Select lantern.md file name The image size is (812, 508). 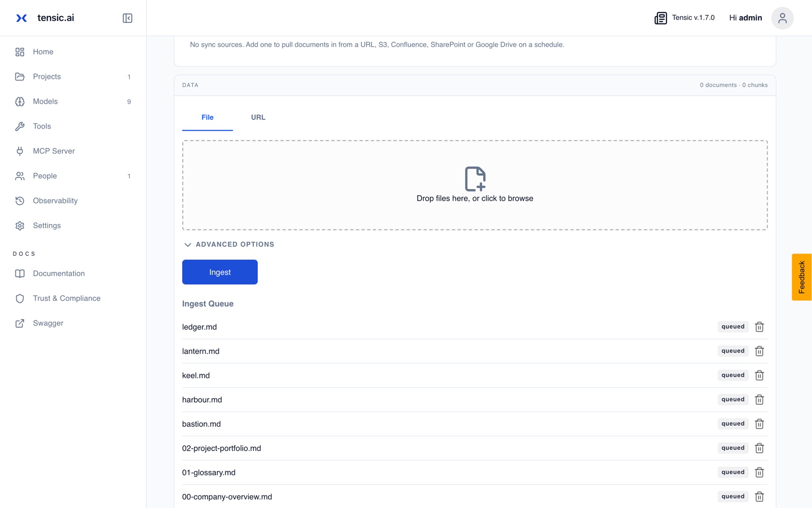(201, 352)
